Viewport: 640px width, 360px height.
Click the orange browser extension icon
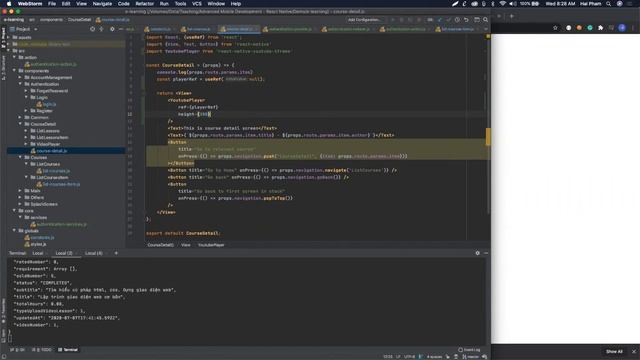(579, 28)
